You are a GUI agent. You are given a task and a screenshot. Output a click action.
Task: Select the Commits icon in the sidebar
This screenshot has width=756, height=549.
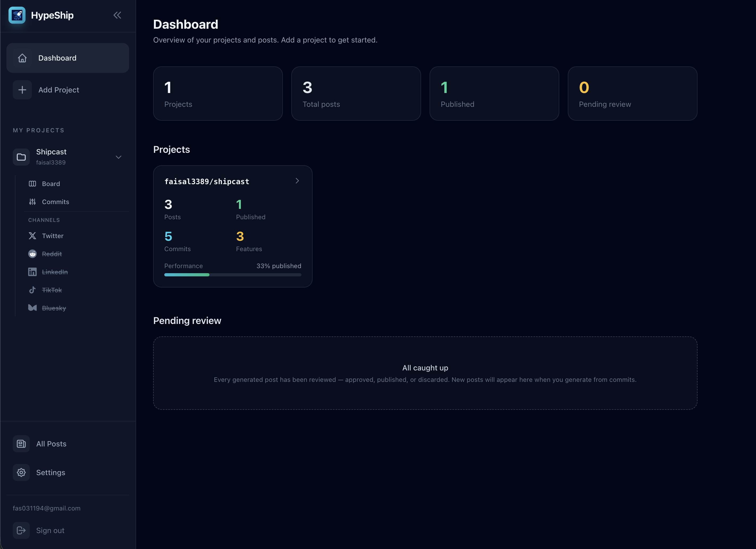point(32,201)
